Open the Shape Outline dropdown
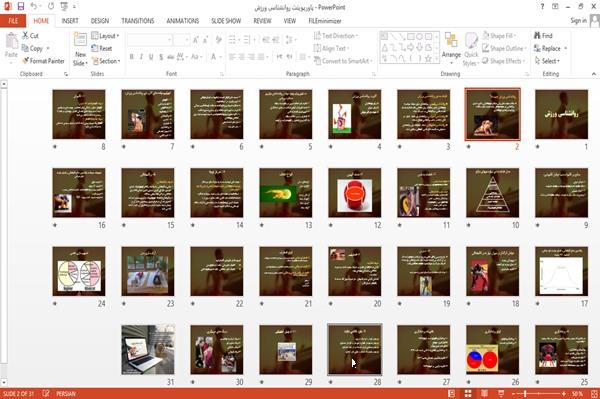600x399 pixels. 505,48
